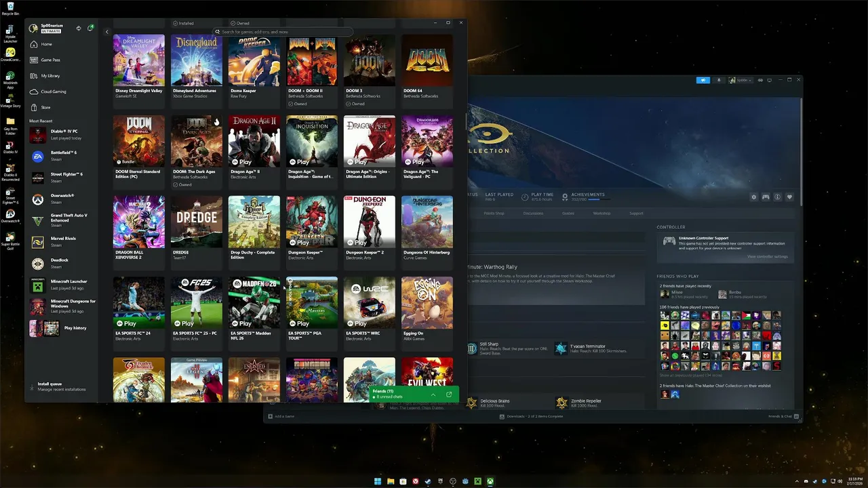The width and height of the screenshot is (868, 488).
Task: Click the Xbox back arrow chevron
Action: point(106,32)
